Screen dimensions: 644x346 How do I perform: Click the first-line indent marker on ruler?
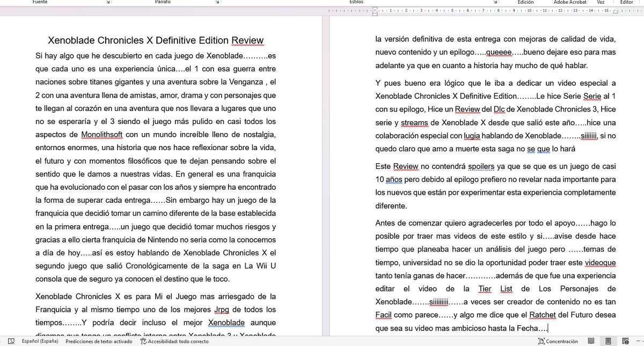(x=375, y=8)
